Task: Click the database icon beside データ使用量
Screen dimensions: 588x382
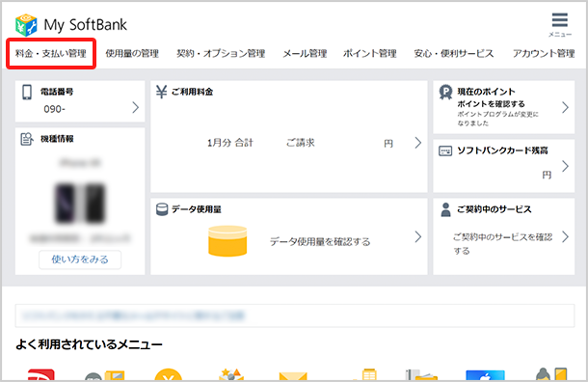Action: (x=162, y=209)
